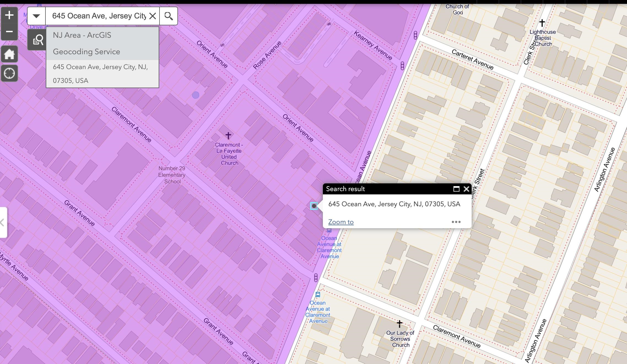Open the popup's three-dot more actions menu
627x364 pixels.
(x=456, y=222)
